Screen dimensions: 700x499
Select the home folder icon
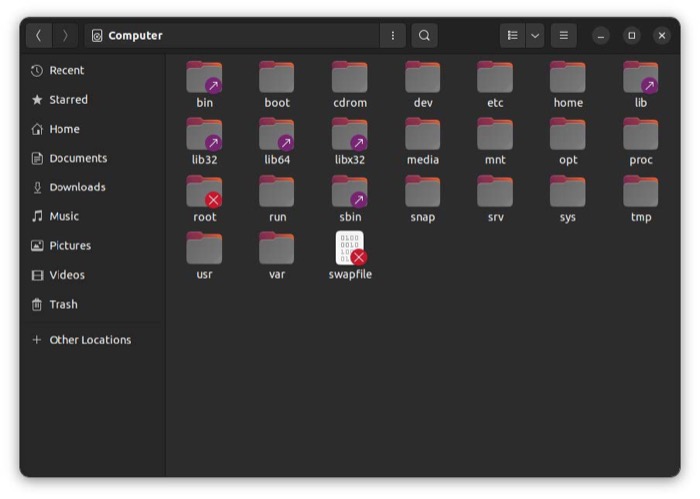click(x=568, y=77)
